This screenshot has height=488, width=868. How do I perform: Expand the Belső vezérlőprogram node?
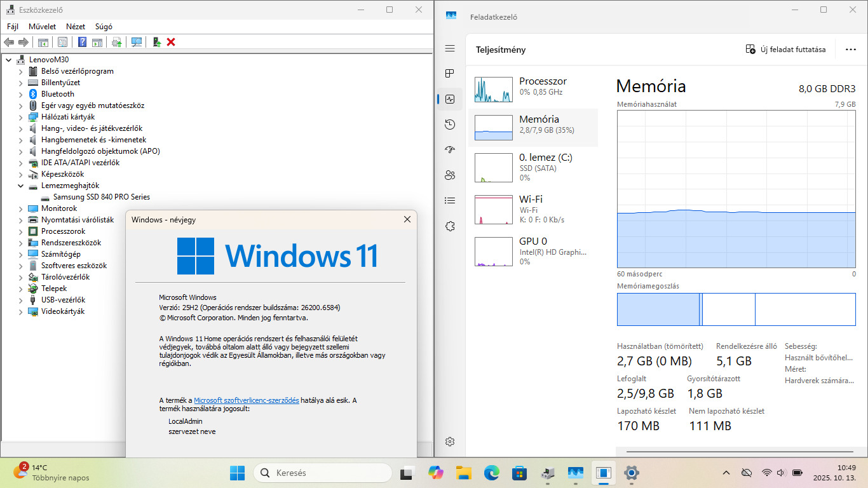pos(20,71)
